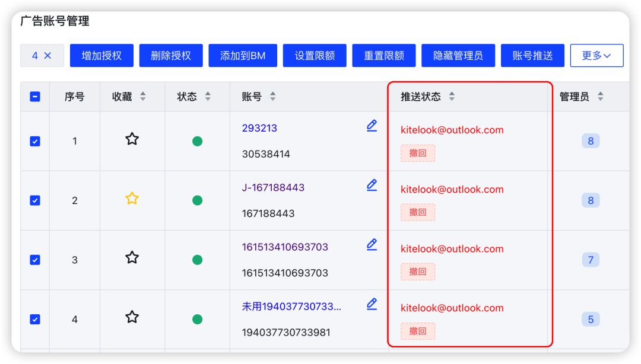Click the manager count badge 8 on row 1

click(591, 141)
